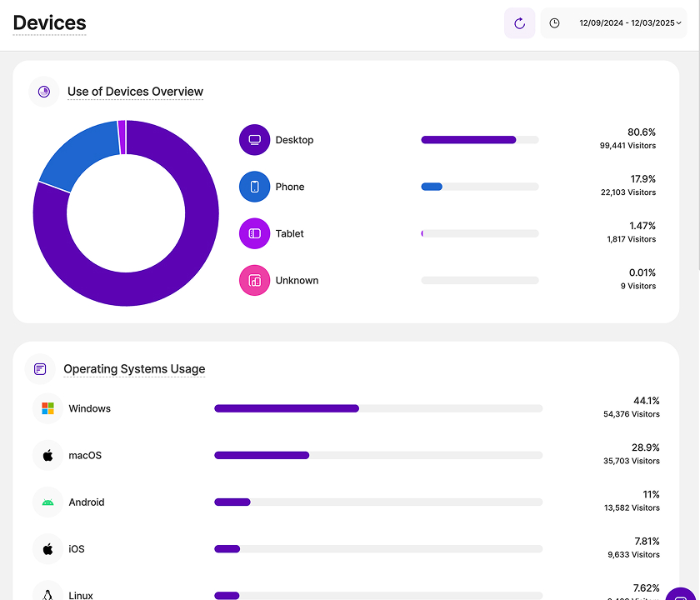Select the Apple icon next to macOS
The image size is (700, 600).
point(47,455)
